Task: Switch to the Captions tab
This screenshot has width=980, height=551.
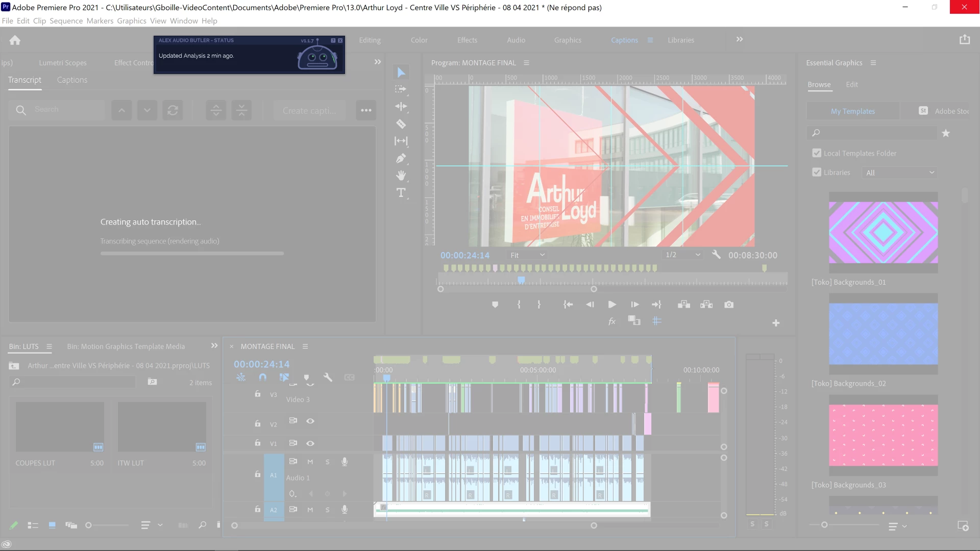Action: coord(72,80)
